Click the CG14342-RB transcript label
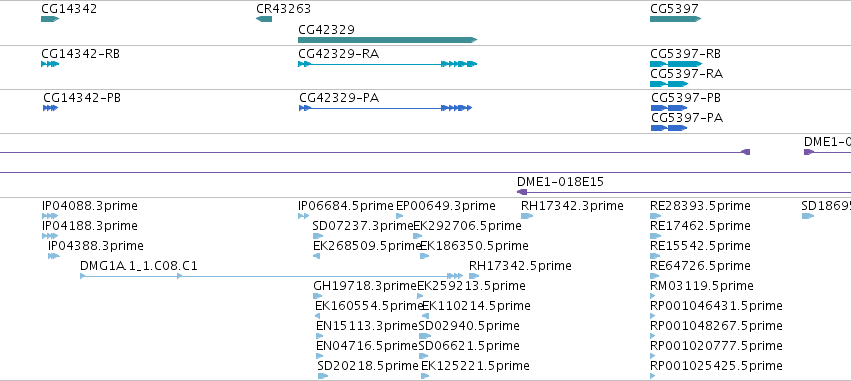The width and height of the screenshot is (851, 381). coord(80,54)
